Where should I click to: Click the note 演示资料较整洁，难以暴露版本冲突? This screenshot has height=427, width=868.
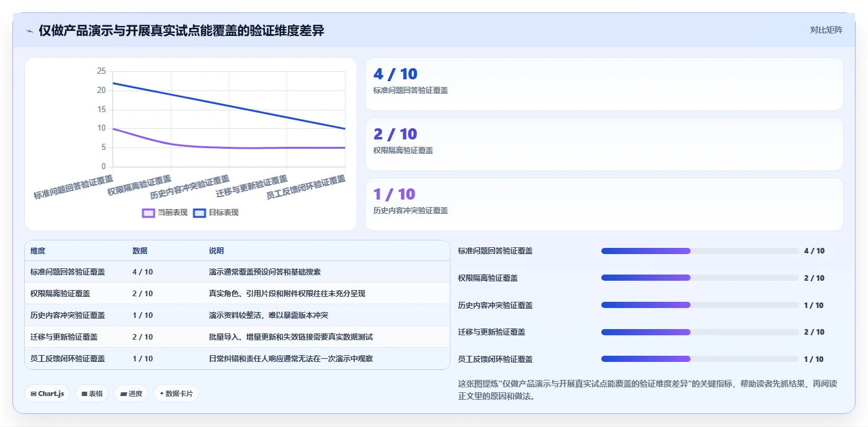(269, 315)
